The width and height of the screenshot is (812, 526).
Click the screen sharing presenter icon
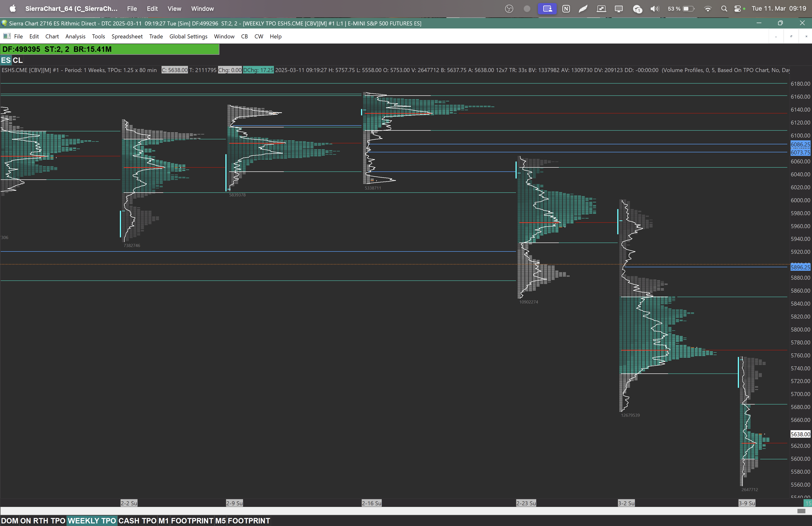(547, 9)
